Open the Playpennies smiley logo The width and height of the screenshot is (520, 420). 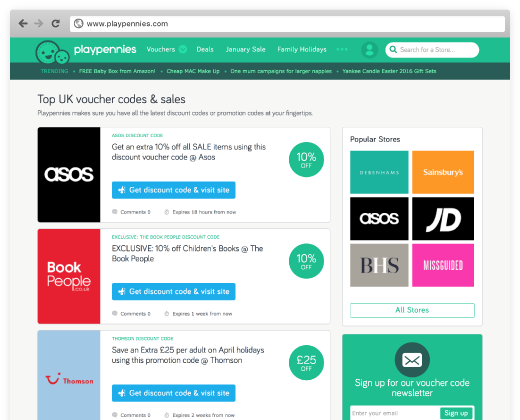(52, 52)
